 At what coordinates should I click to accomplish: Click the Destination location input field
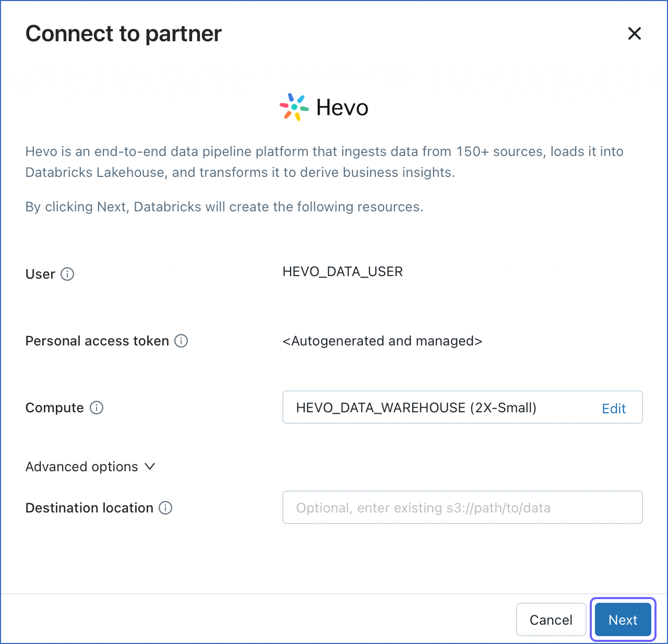[x=462, y=507]
